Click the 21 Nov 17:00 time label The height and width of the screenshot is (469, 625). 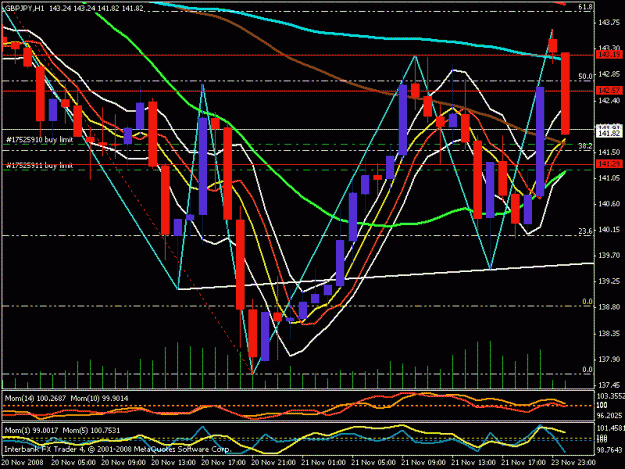[x=523, y=463]
